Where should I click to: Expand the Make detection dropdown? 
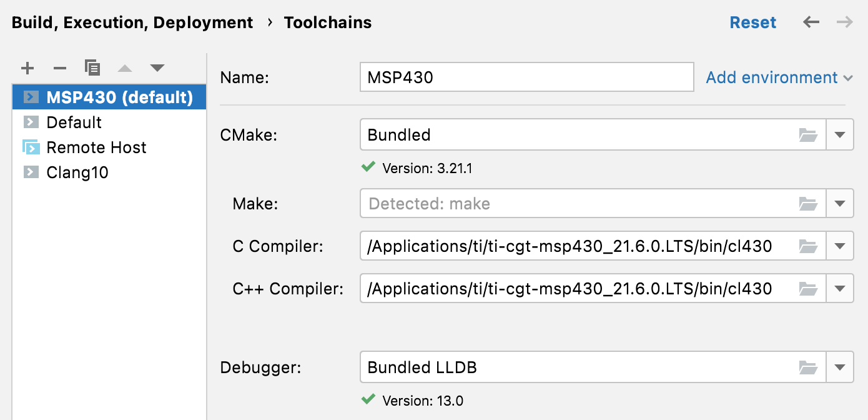pos(840,203)
